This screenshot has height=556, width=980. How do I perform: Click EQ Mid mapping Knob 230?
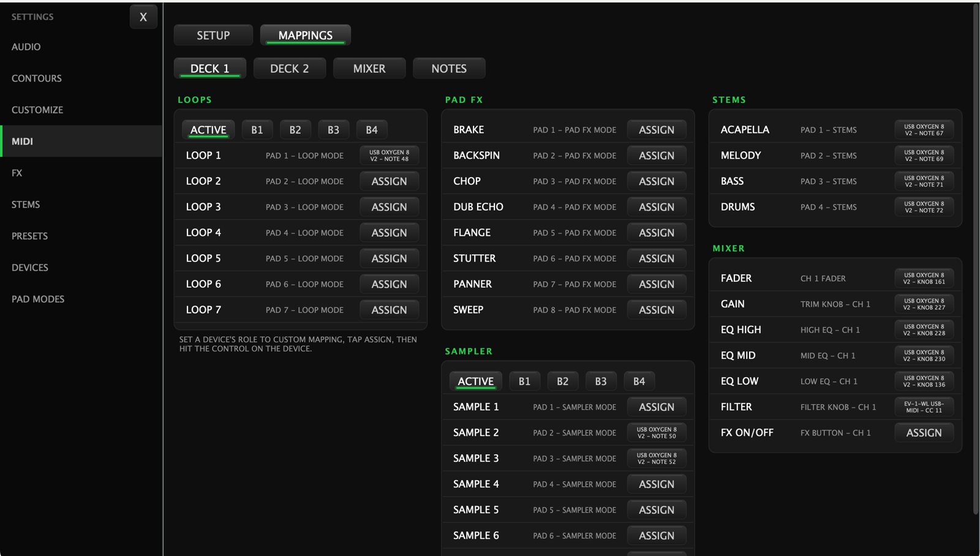(x=924, y=356)
